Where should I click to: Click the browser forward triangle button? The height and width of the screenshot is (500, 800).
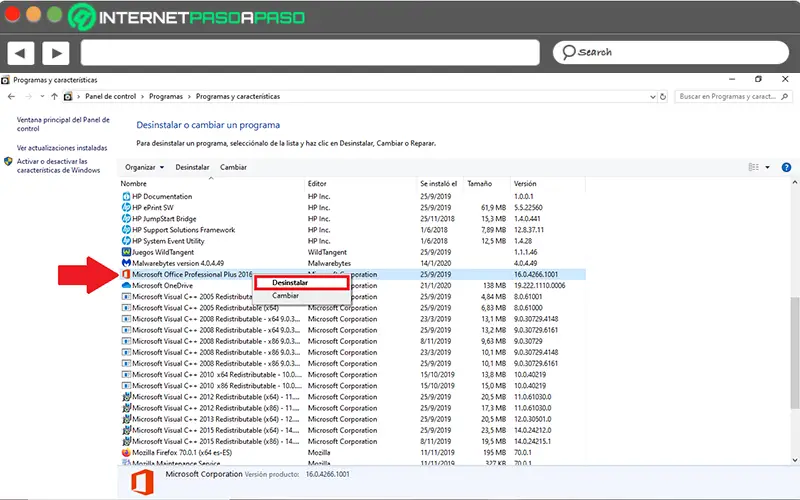(x=56, y=53)
